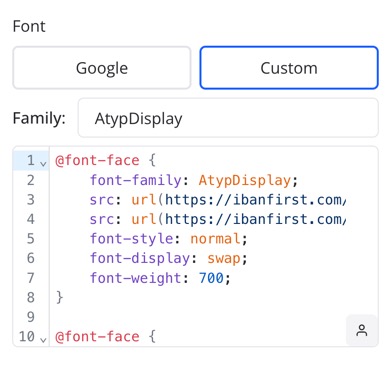Viewport: 390px width, 367px height.
Task: Click the Family input field containing AtypDisplay
Action: point(228,118)
